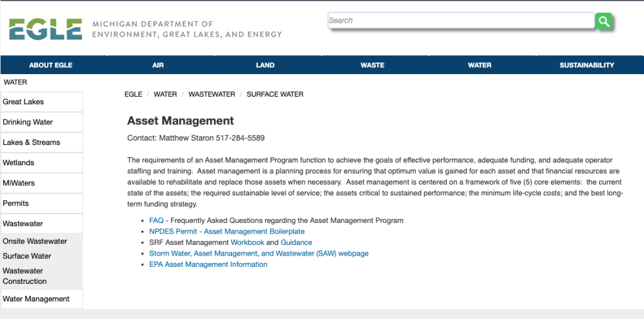The width and height of the screenshot is (644, 319).
Task: Open NPDES Permit Asset Management Boilerplate link
Action: coord(226,232)
